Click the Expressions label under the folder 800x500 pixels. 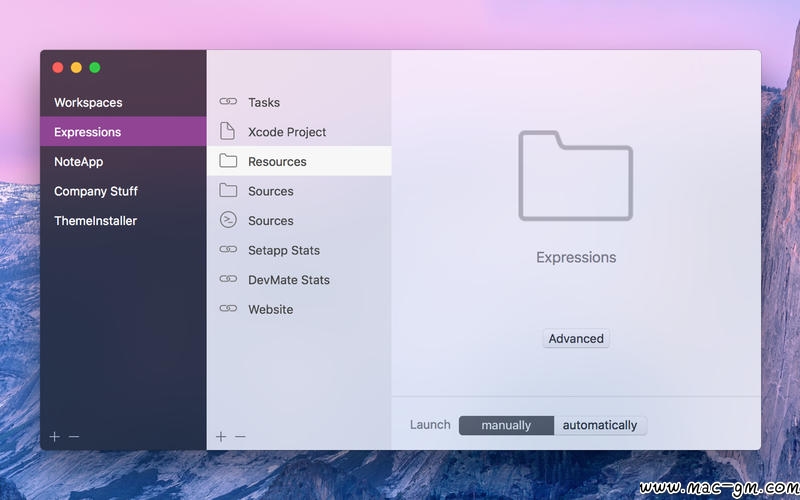[576, 257]
